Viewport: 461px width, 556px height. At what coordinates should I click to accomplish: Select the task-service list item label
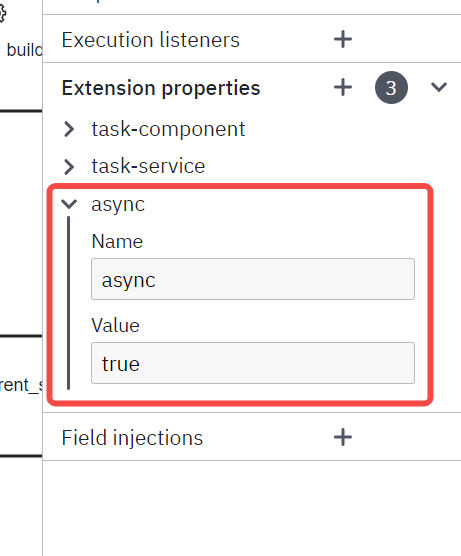click(x=148, y=166)
